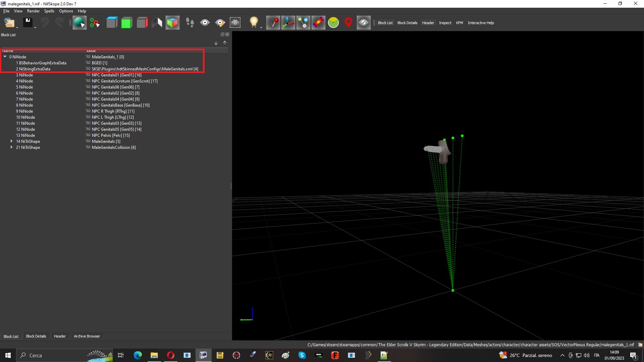The width and height of the screenshot is (644, 362).
Task: Toggle show axes arrows button
Action: [288, 23]
